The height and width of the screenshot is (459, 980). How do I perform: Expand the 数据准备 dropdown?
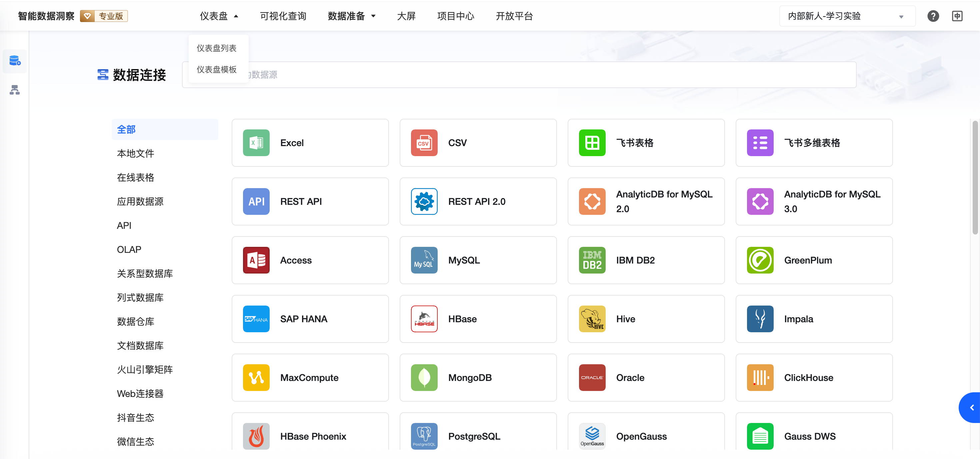(352, 16)
